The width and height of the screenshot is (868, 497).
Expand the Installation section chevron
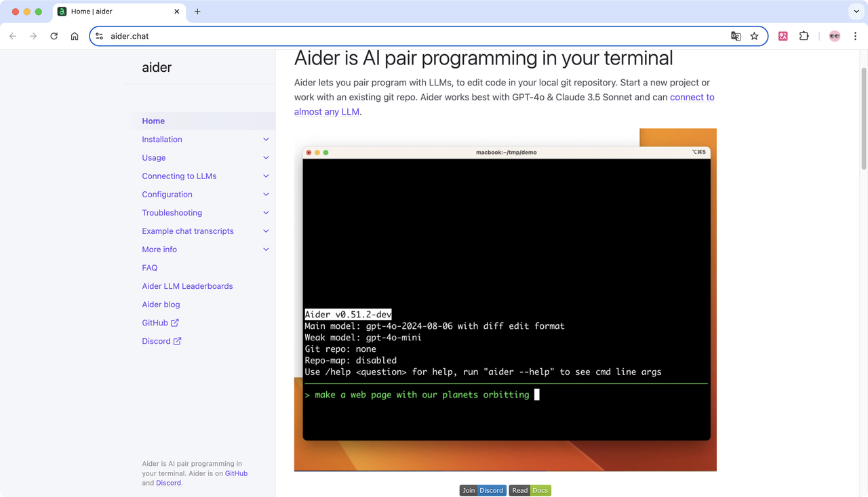[x=266, y=139]
